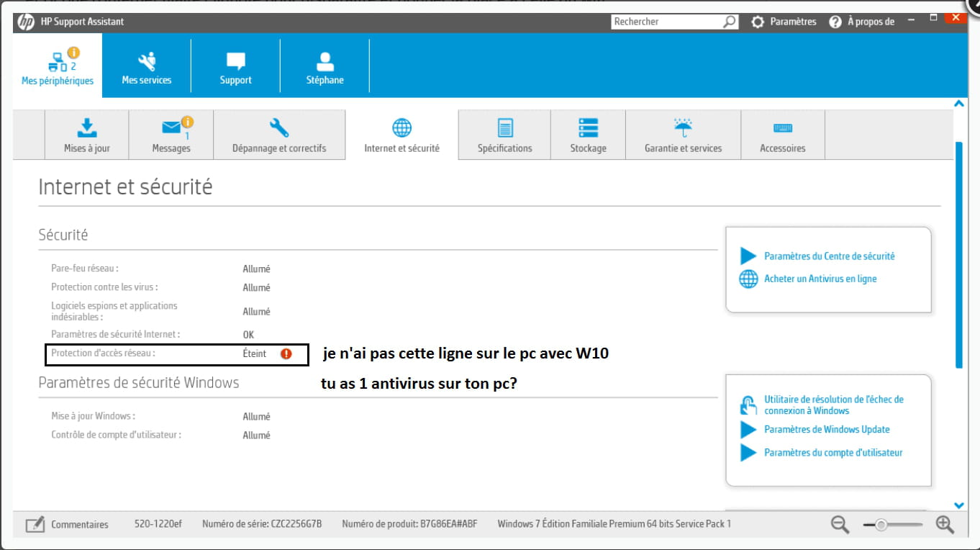This screenshot has width=980, height=550.
Task: Select the Stockage drives icon
Action: pyautogui.click(x=588, y=128)
